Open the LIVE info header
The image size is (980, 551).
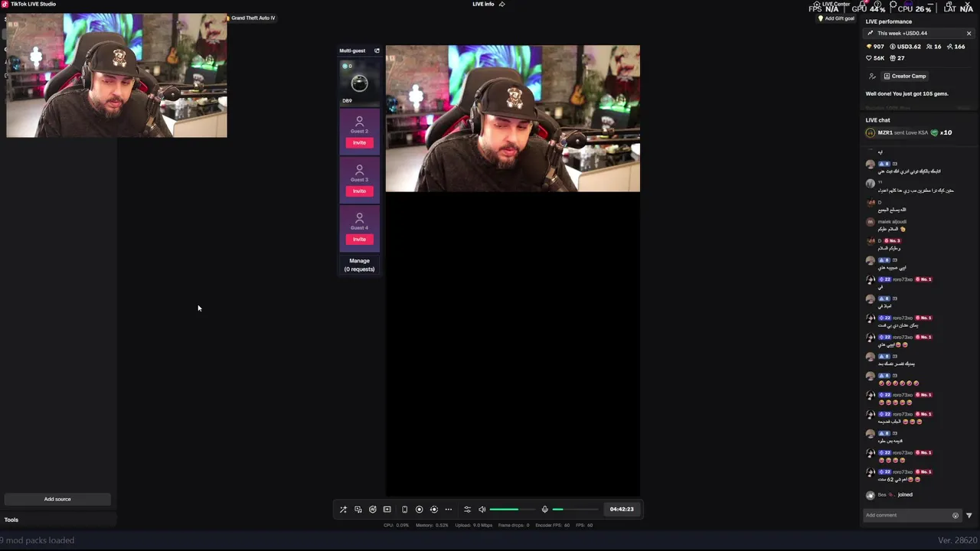(483, 4)
